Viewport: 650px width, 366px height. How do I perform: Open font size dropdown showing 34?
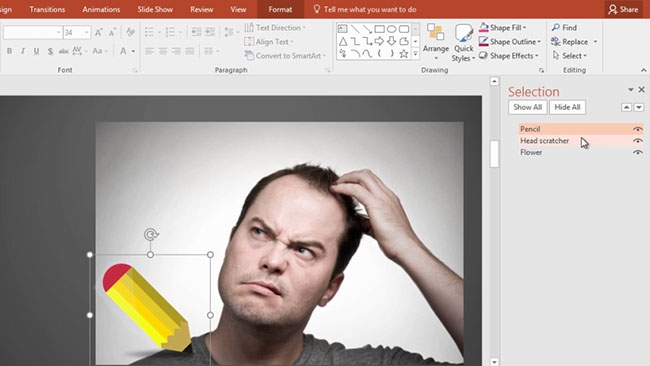point(86,32)
